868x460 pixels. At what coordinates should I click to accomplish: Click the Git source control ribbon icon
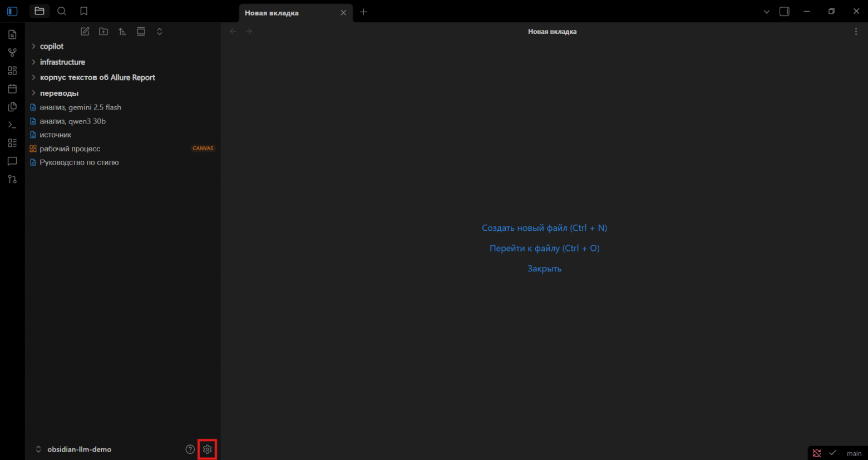coord(12,179)
